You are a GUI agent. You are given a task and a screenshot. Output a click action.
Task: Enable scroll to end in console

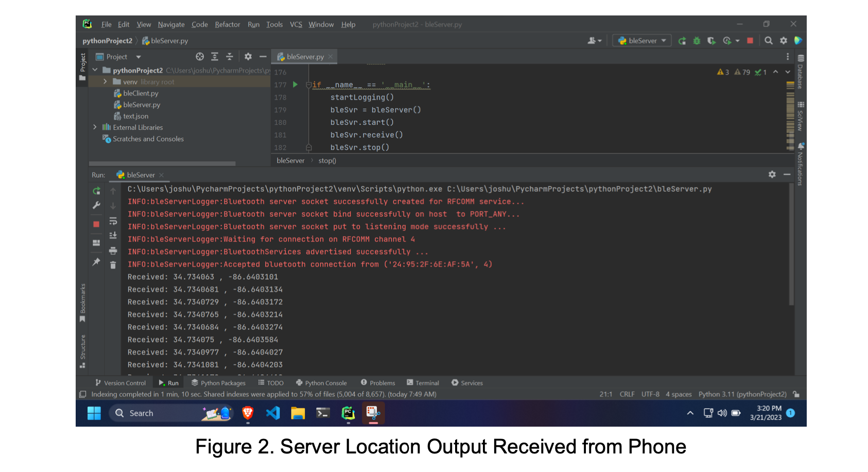[113, 235]
